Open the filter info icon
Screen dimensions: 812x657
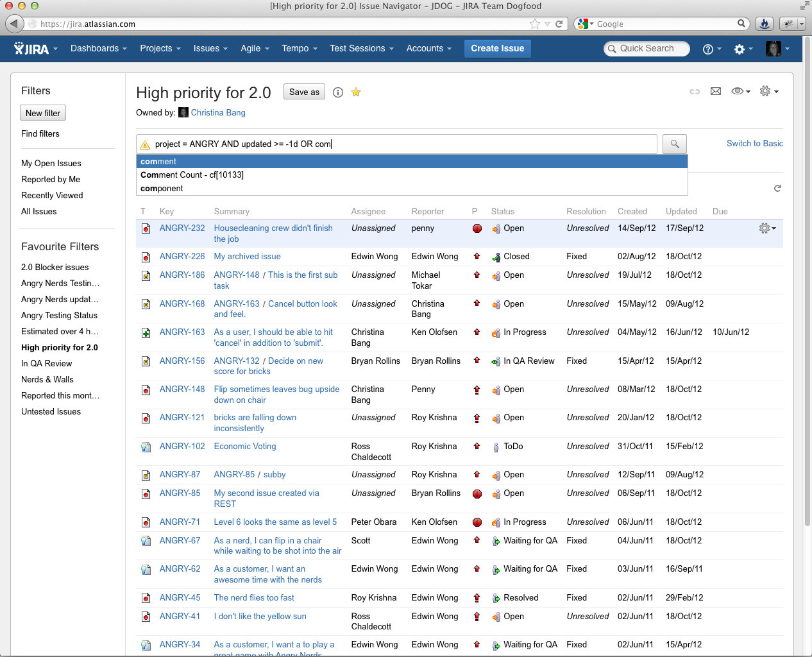tap(338, 92)
